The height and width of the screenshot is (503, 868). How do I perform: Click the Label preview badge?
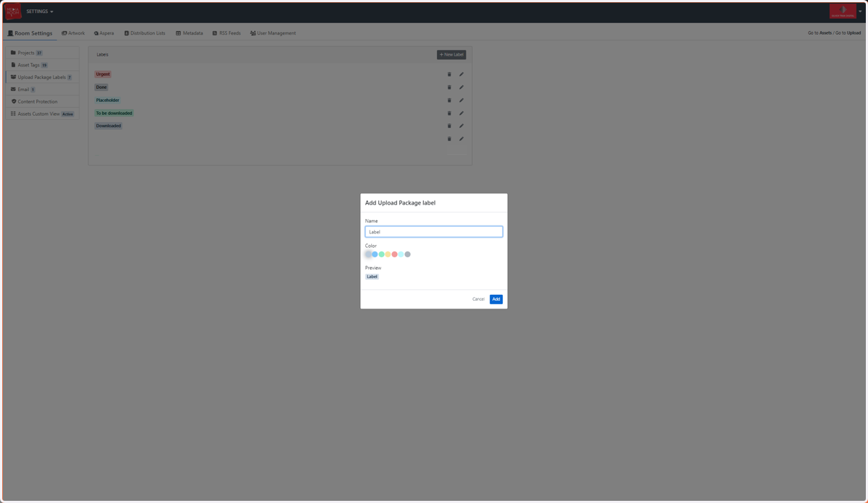[x=372, y=277]
